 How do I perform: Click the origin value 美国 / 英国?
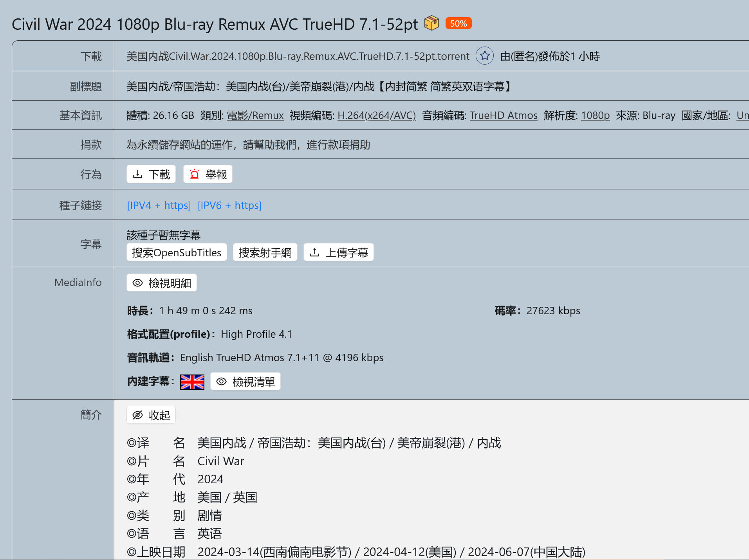coord(227,497)
